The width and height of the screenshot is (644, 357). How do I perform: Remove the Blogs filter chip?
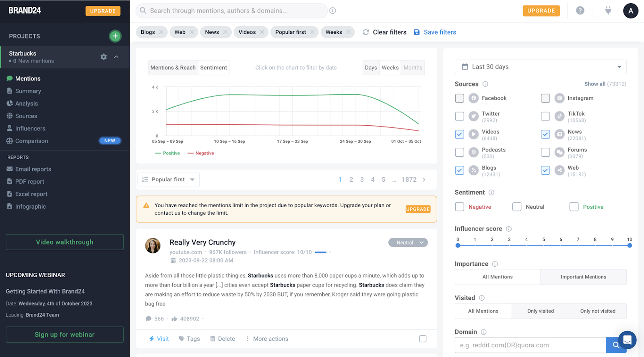161,32
